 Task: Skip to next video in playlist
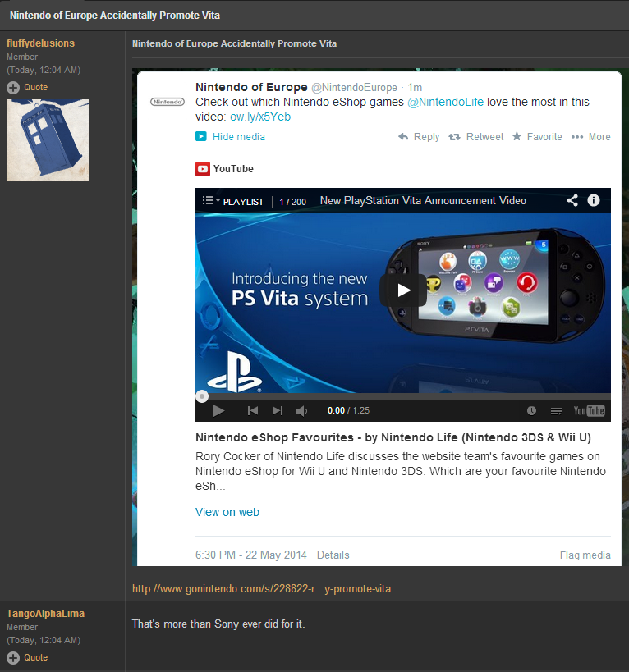(278, 410)
